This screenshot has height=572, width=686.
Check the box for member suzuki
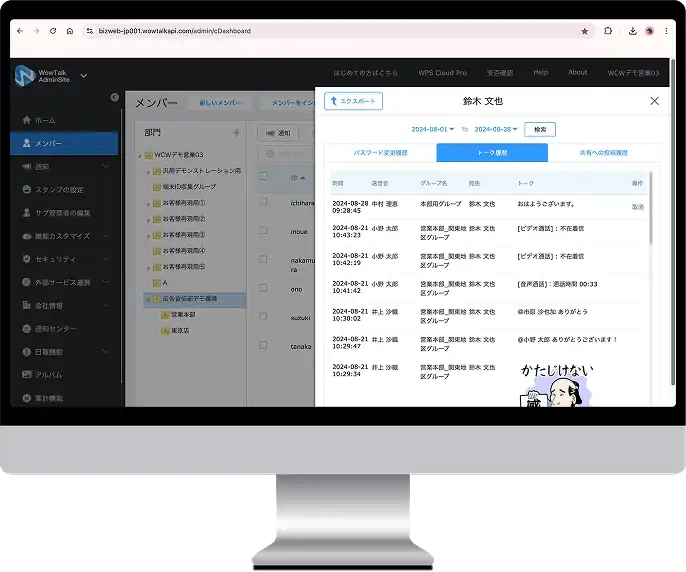pos(263,316)
